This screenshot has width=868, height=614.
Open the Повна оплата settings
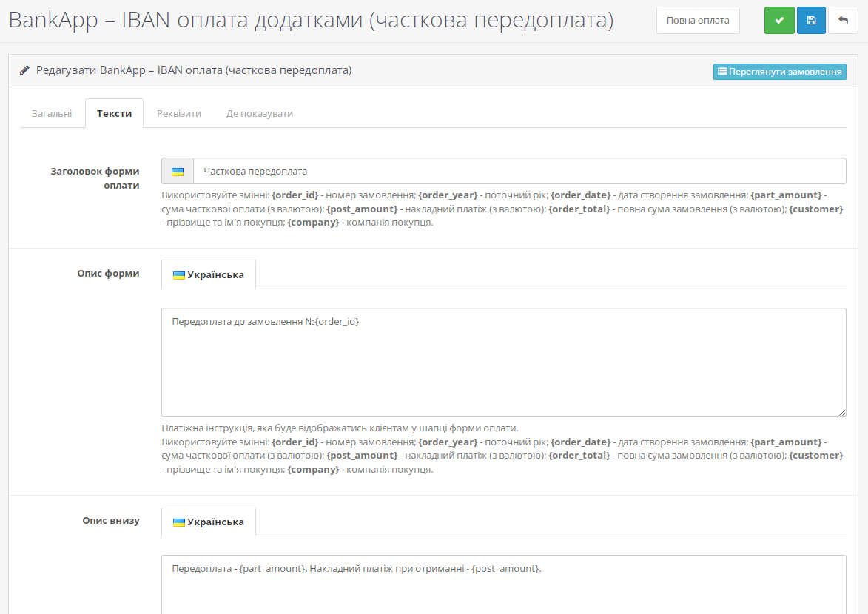point(698,21)
